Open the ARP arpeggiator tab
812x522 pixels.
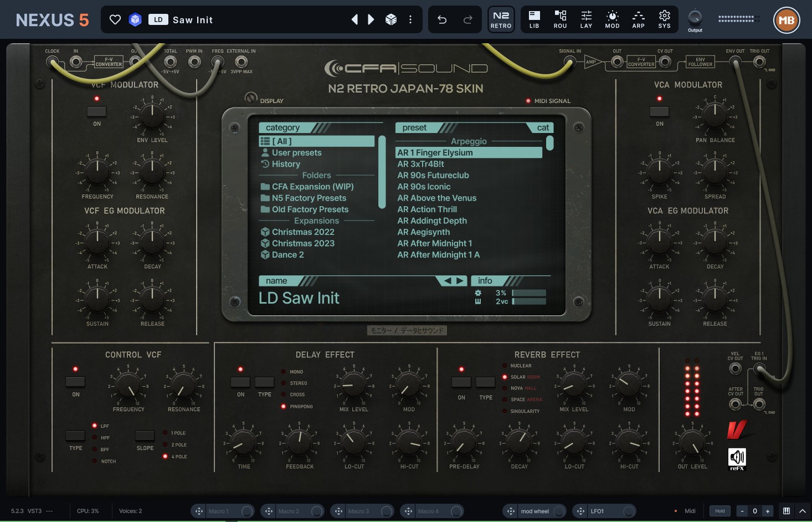click(x=638, y=19)
